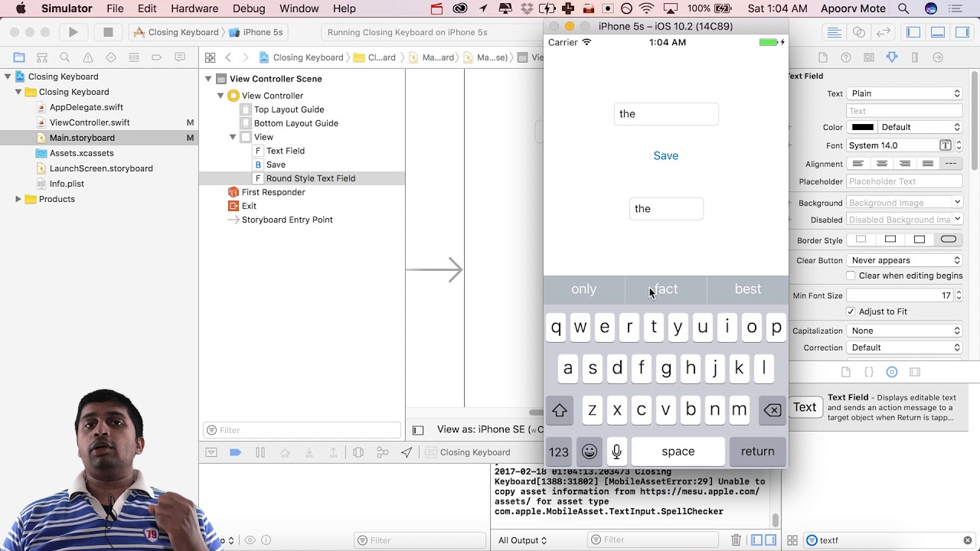Image resolution: width=980 pixels, height=551 pixels.
Task: Click the macOS Spotlight search icon
Action: [903, 8]
